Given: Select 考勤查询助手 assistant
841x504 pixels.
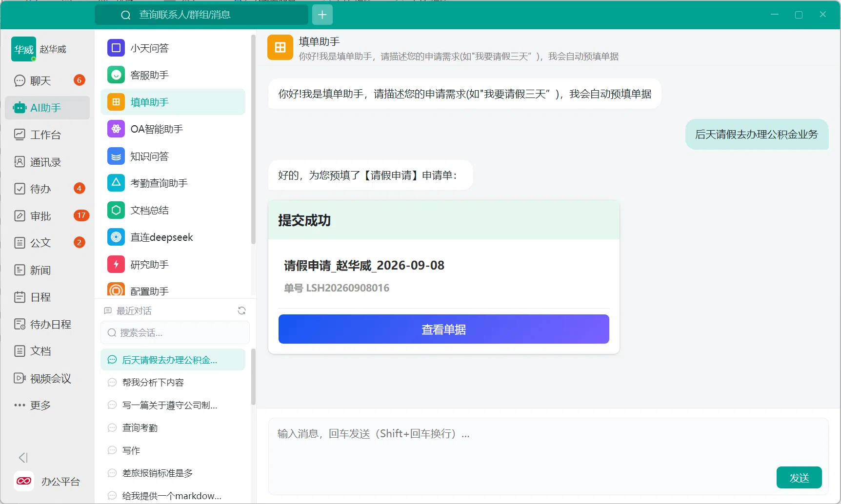Looking at the screenshot, I should 173,183.
